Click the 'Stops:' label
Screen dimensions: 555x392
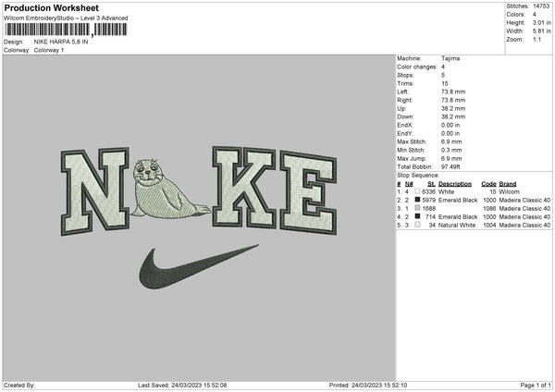click(405, 75)
